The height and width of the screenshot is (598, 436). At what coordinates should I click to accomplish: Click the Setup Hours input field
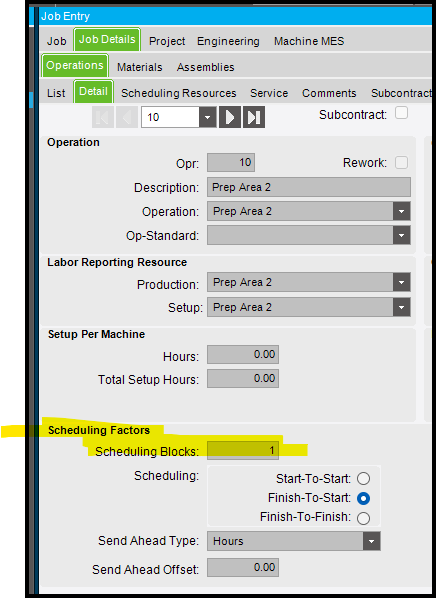pyautogui.click(x=243, y=355)
